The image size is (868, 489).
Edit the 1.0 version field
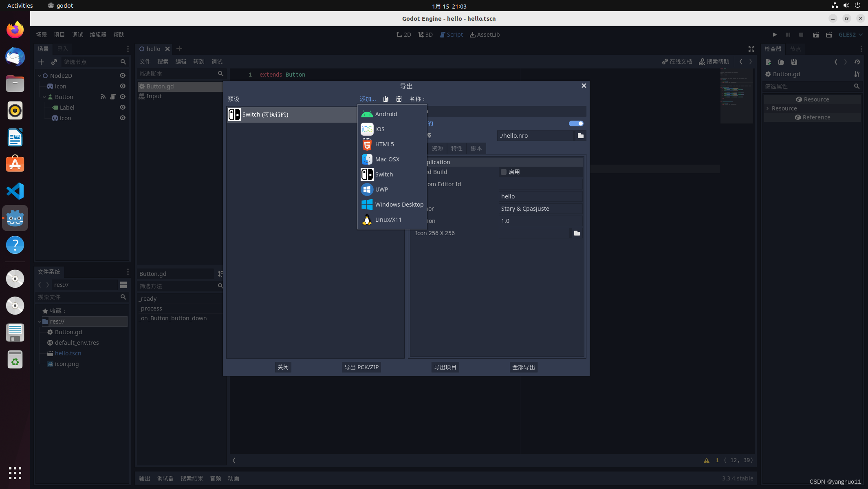tap(541, 221)
